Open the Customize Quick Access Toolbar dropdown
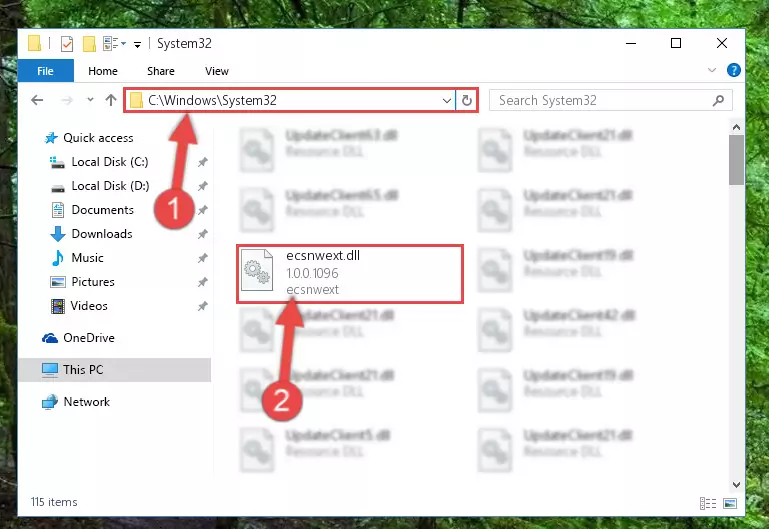769x529 pixels. 137,45
